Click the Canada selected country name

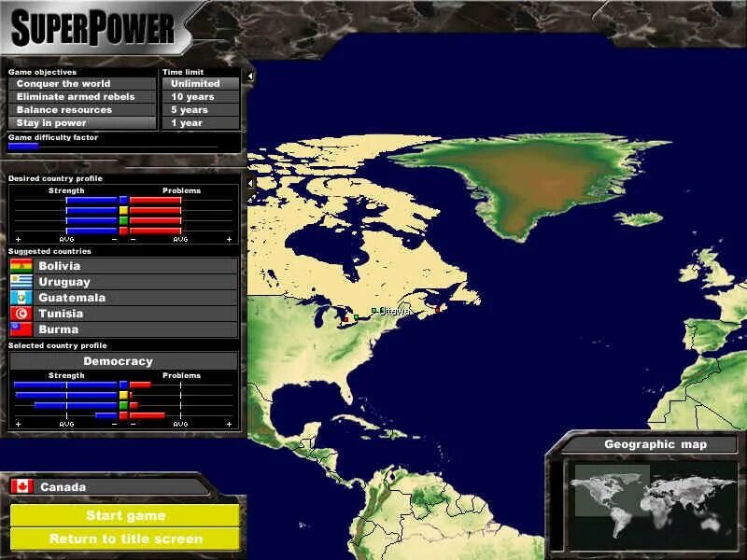pyautogui.click(x=63, y=486)
